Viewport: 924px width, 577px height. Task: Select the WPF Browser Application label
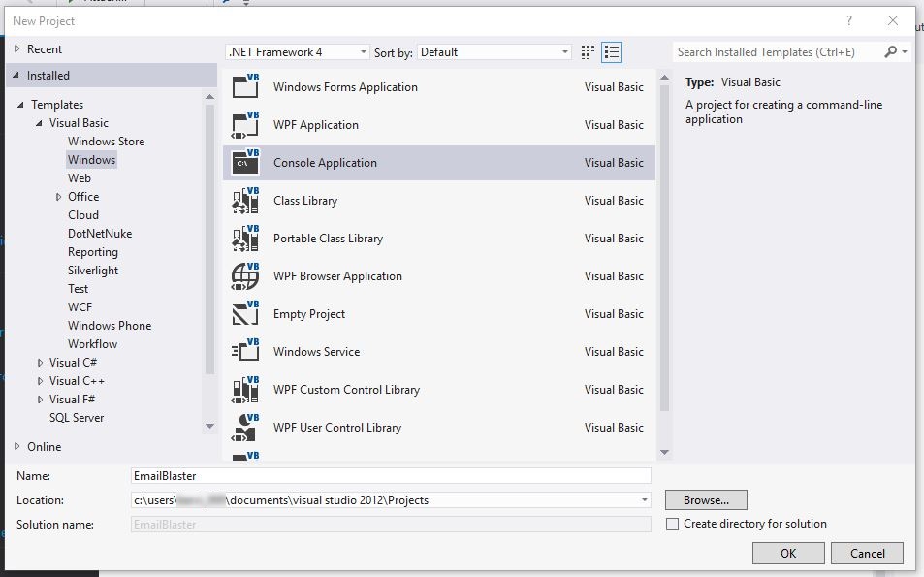pos(337,275)
